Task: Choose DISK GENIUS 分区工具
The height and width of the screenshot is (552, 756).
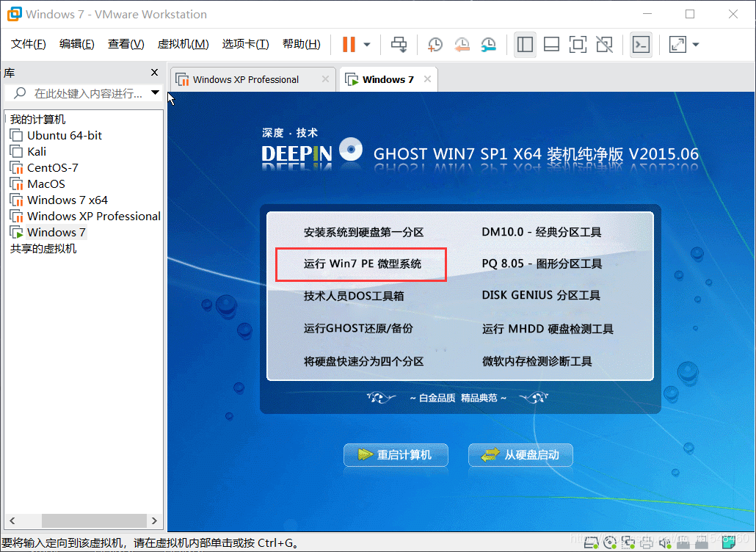Action: [x=541, y=295]
